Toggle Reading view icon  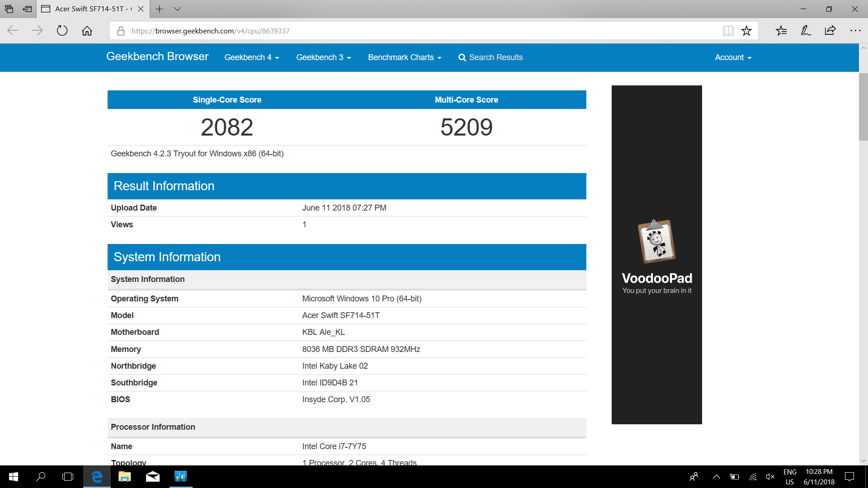[x=728, y=31]
